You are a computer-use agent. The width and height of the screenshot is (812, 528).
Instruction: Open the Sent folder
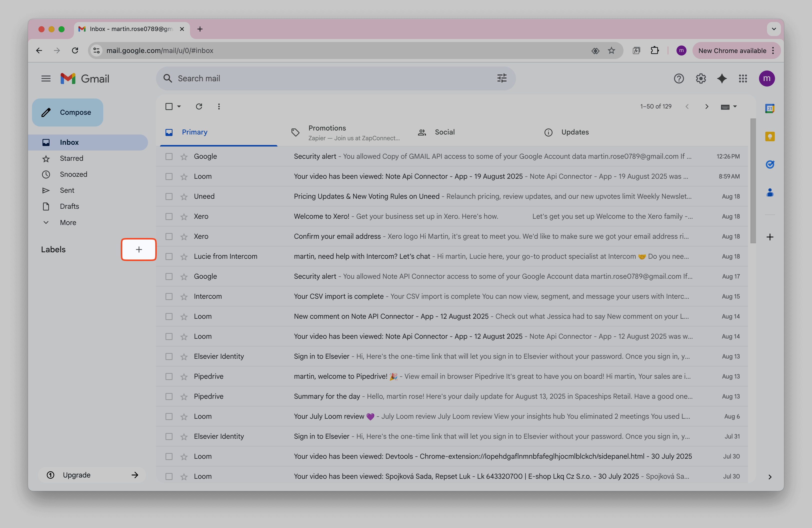[x=88, y=190]
